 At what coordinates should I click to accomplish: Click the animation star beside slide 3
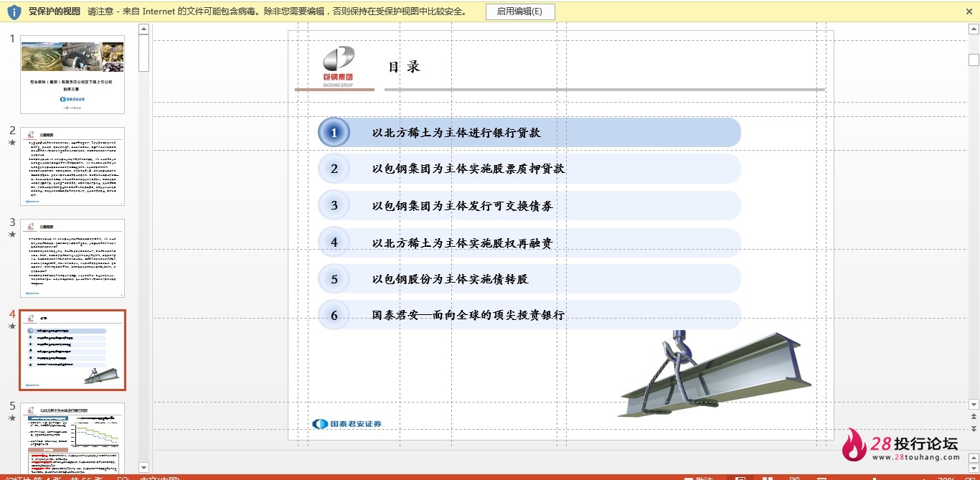(11, 234)
